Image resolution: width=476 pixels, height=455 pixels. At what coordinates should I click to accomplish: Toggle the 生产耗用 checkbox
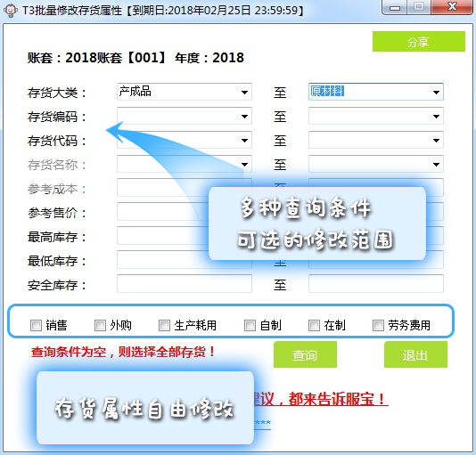point(164,326)
